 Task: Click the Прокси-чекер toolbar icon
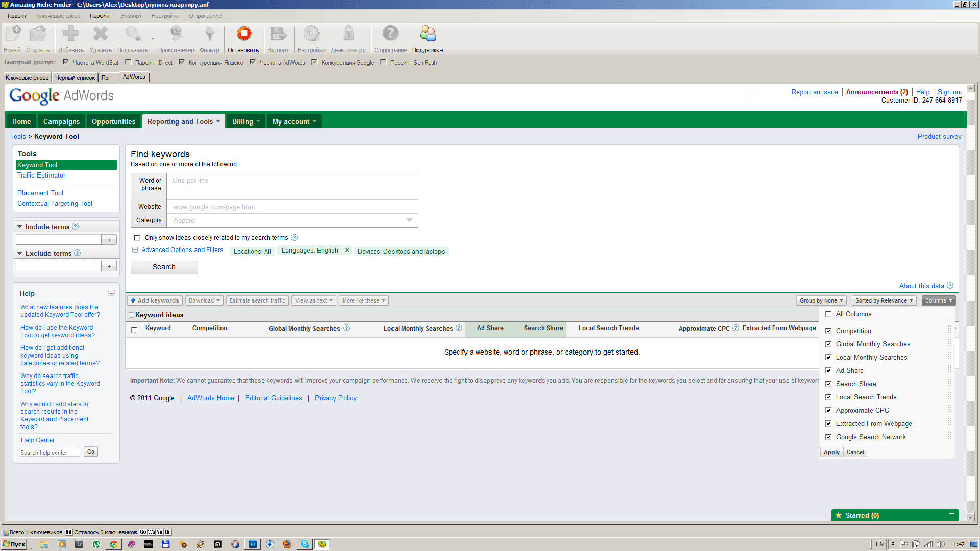point(176,34)
